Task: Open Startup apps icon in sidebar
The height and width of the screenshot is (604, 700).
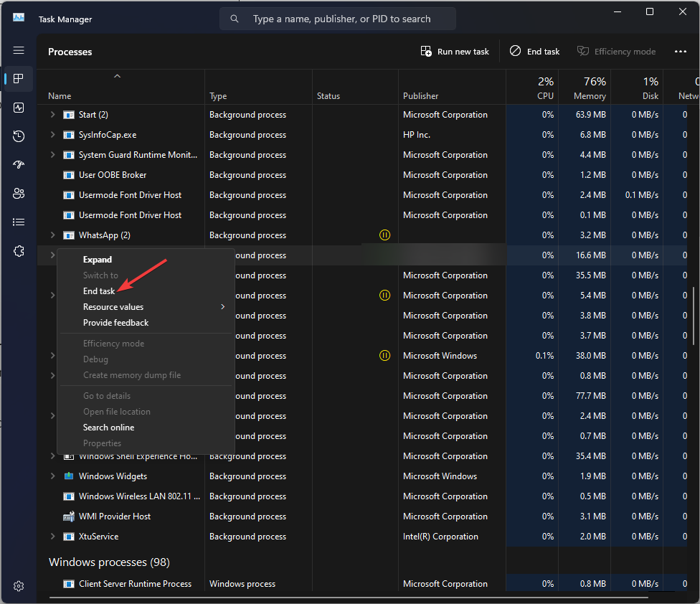Action: (19, 165)
